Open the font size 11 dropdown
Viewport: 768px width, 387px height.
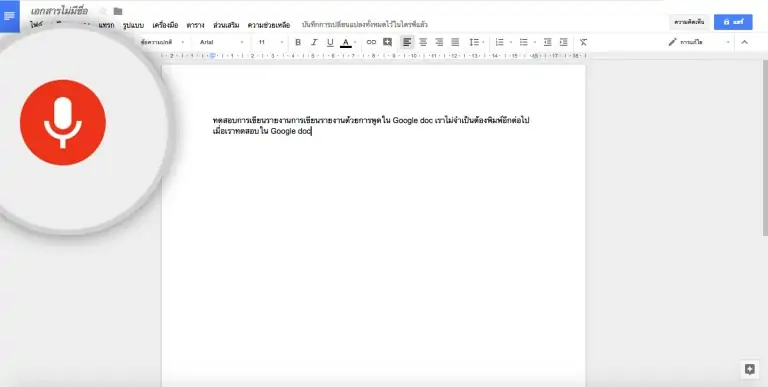[271, 43]
